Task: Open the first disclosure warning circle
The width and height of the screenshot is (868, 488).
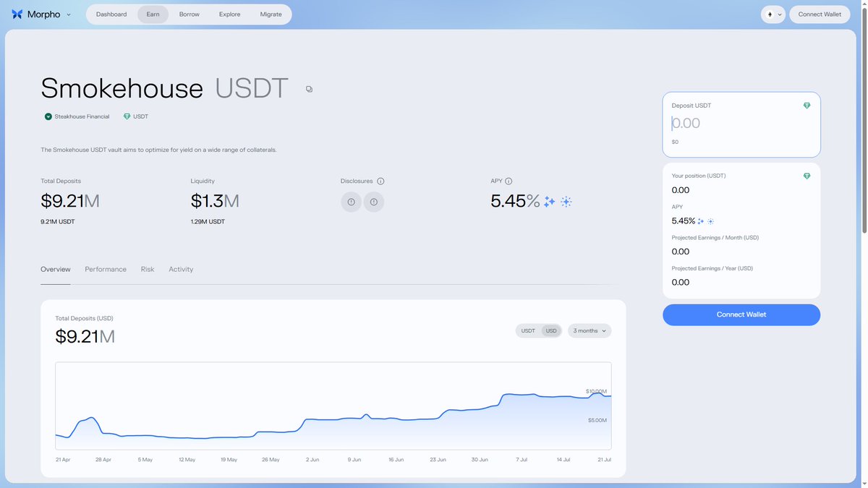Action: tap(351, 202)
